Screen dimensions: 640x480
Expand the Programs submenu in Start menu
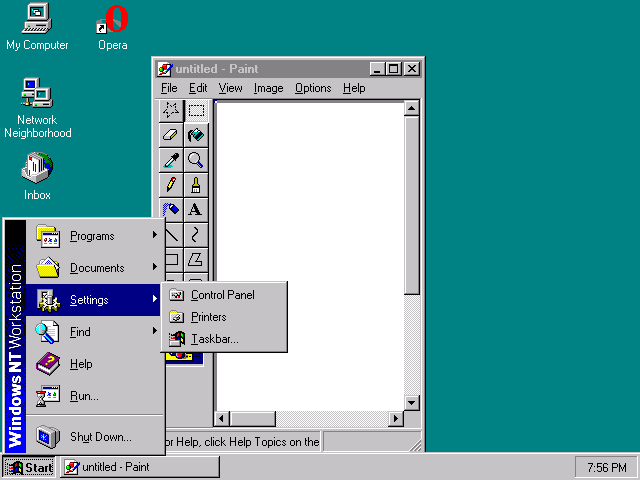[94, 236]
